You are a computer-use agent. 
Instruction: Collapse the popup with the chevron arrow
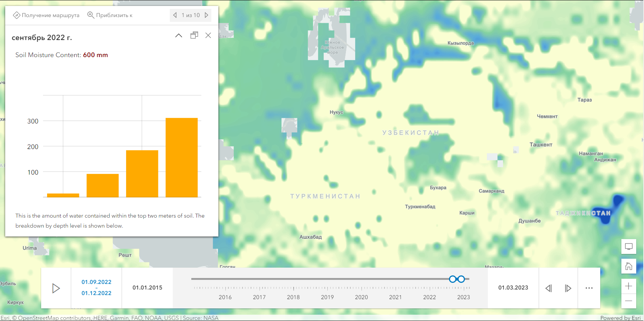(x=179, y=36)
